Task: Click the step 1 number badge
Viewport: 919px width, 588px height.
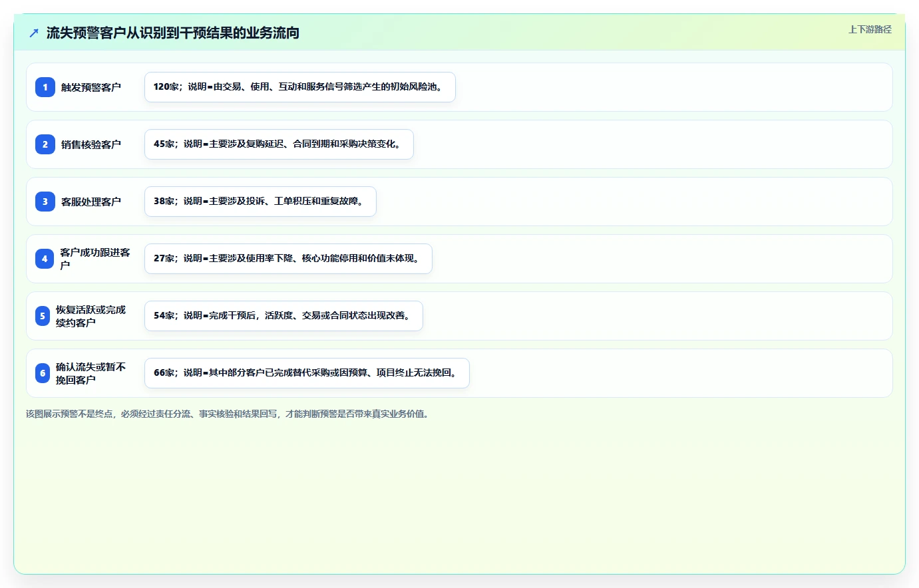Action: (45, 87)
